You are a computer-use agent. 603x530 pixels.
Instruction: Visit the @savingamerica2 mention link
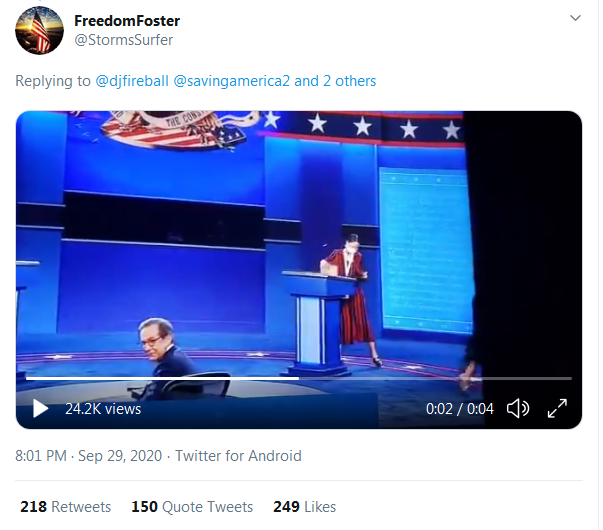[232, 81]
